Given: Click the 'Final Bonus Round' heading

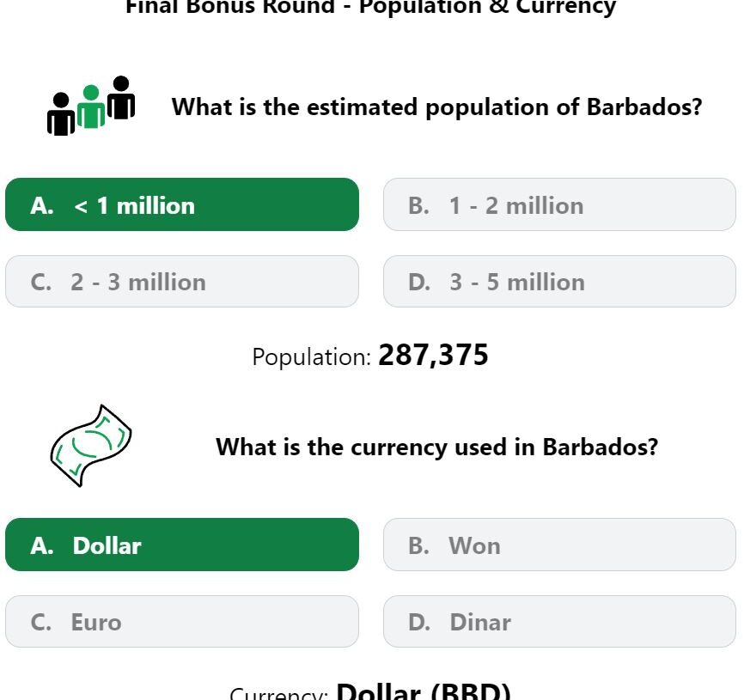Looking at the screenshot, I should tap(371, 7).
